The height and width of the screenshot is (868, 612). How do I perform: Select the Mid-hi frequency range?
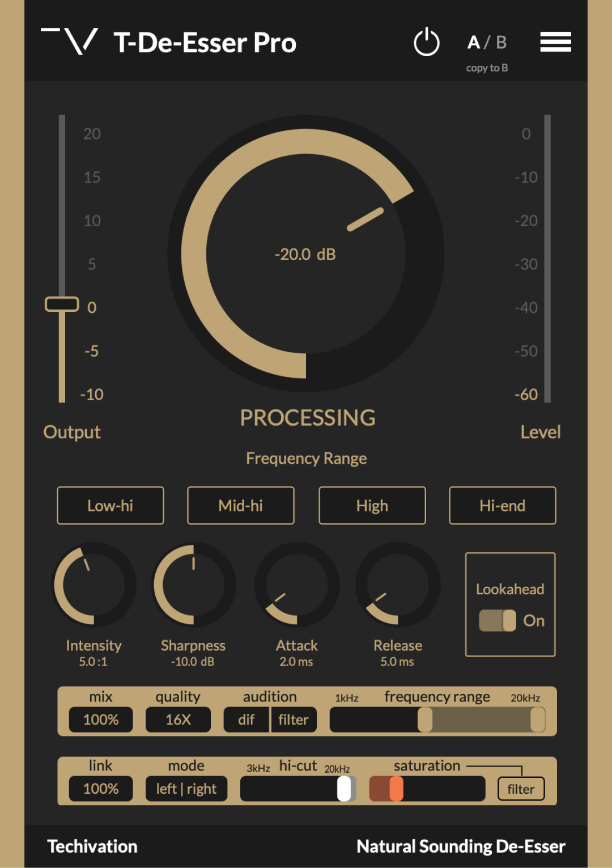(240, 505)
